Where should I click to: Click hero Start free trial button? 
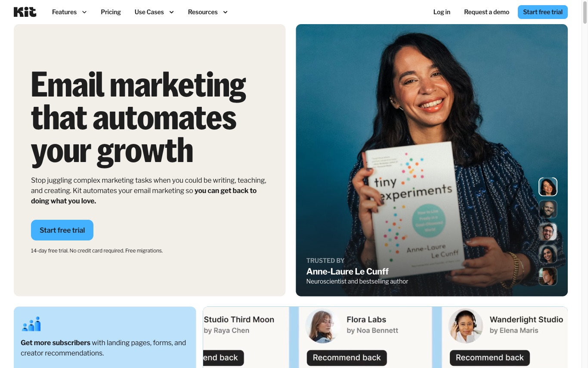pyautogui.click(x=62, y=230)
